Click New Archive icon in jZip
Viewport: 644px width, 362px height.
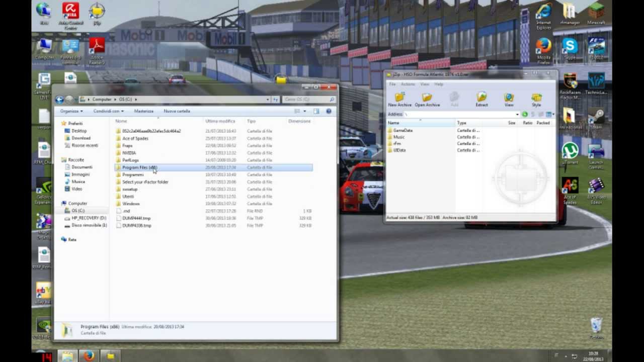399,99
